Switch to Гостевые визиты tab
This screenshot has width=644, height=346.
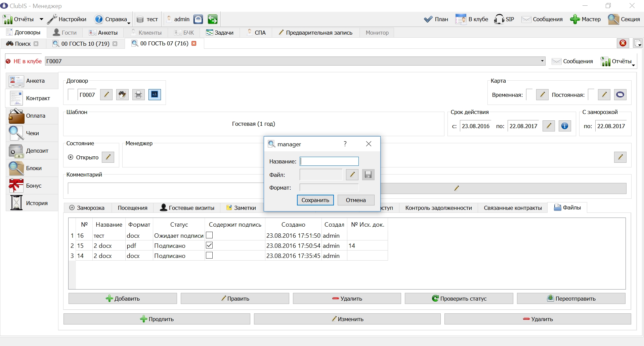tap(187, 208)
